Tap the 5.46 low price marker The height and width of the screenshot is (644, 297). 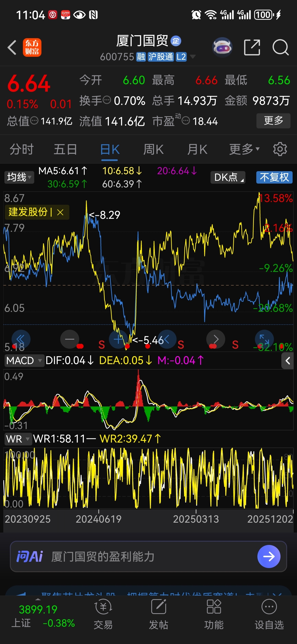(148, 340)
